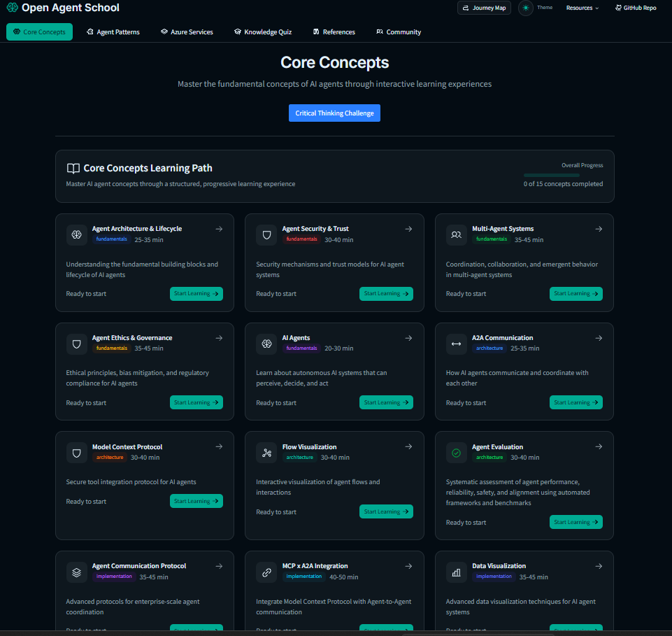The width and height of the screenshot is (672, 636).
Task: Start Learning on the AI Agents card
Action: tap(386, 402)
